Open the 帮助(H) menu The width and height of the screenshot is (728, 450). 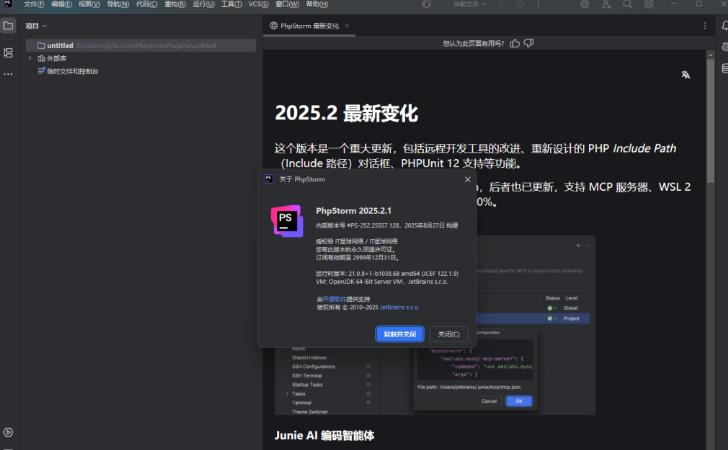point(317,4)
